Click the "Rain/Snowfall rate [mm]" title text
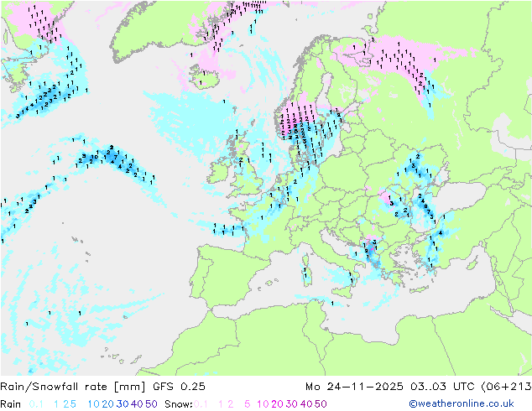532x411 pixels. 73,387
